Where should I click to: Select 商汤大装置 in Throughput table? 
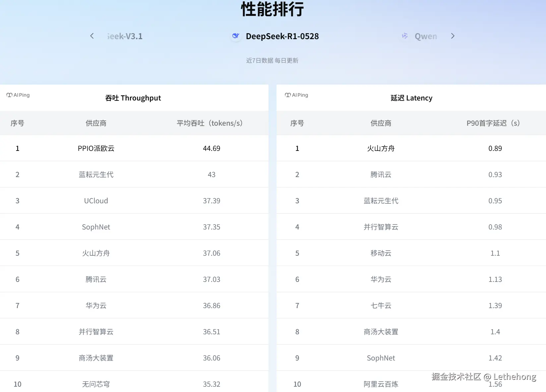point(96,358)
